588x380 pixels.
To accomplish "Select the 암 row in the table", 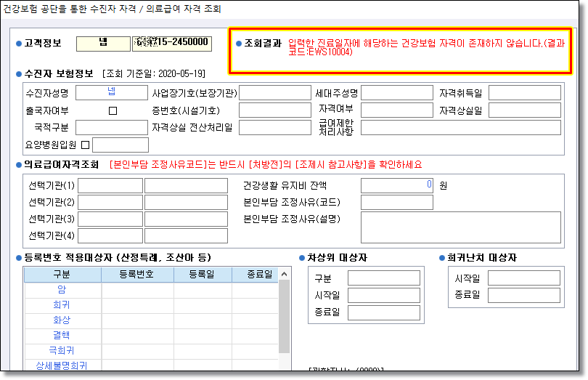I will 62,289.
